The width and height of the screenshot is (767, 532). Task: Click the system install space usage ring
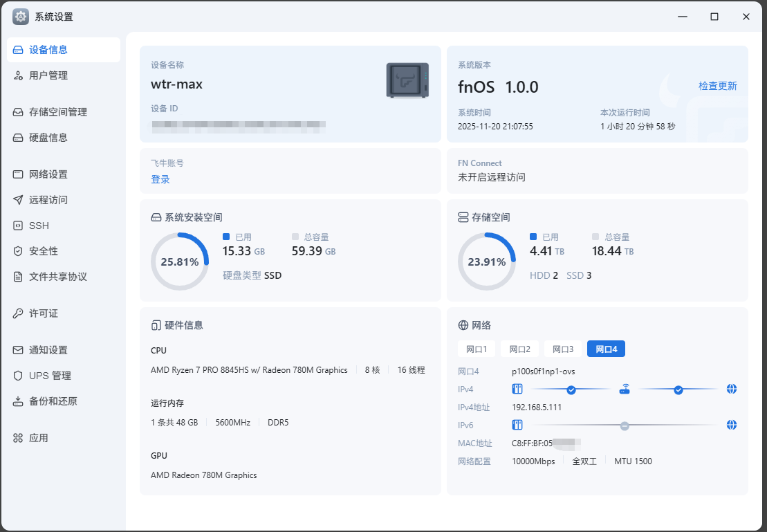[180, 262]
